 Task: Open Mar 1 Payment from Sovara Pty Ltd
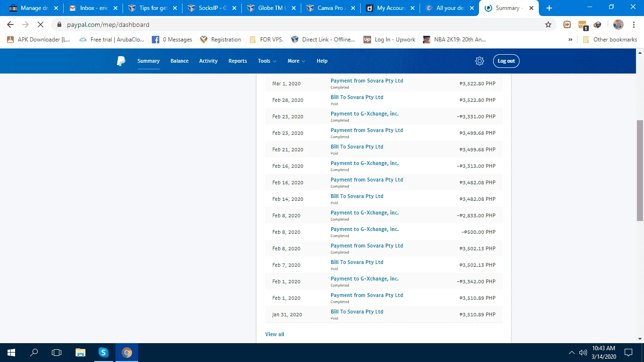coord(367,81)
